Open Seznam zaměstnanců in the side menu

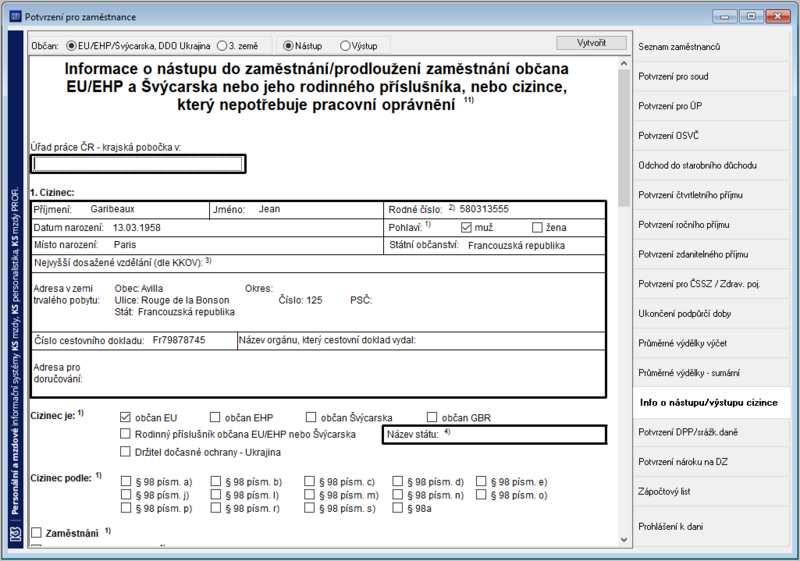[711, 47]
